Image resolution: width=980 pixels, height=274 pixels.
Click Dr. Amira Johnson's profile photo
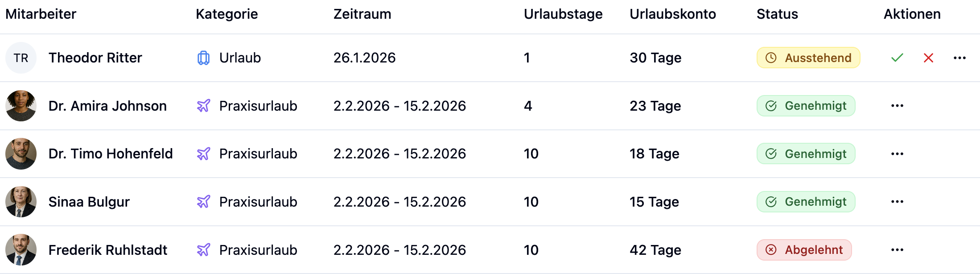(21, 106)
